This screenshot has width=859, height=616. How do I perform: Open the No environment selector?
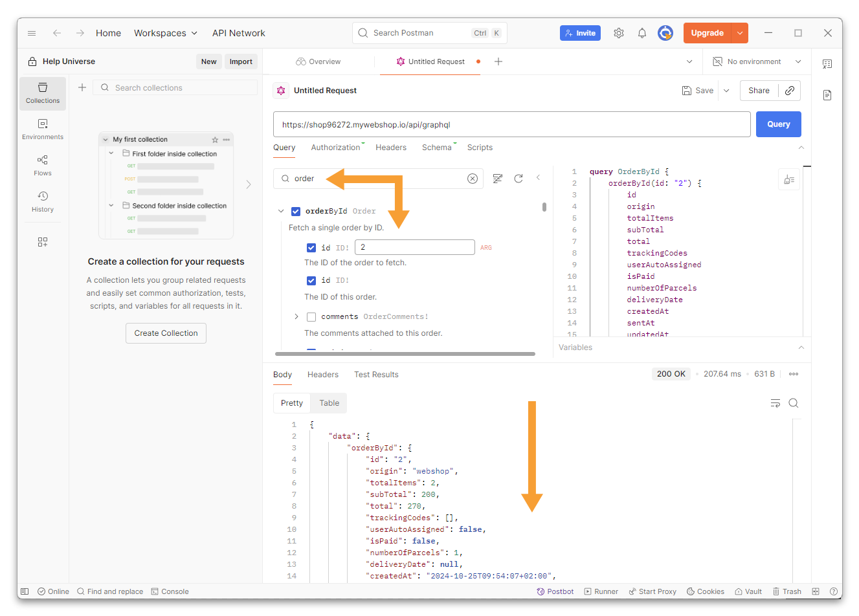(757, 61)
